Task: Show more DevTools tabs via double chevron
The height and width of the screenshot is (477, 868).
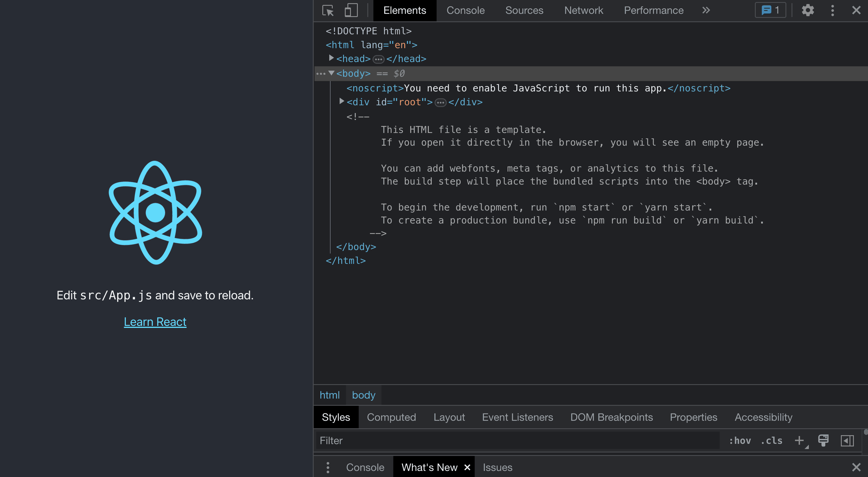Action: click(x=706, y=10)
